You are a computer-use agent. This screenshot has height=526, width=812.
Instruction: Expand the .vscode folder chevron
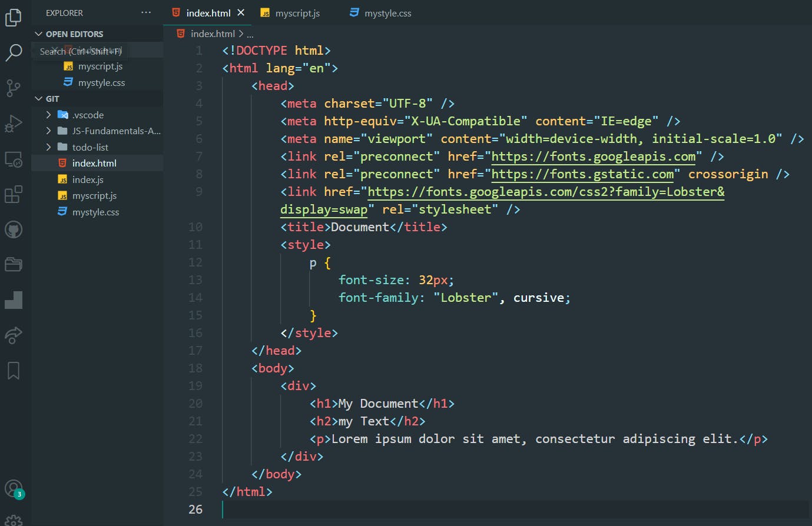click(x=48, y=115)
